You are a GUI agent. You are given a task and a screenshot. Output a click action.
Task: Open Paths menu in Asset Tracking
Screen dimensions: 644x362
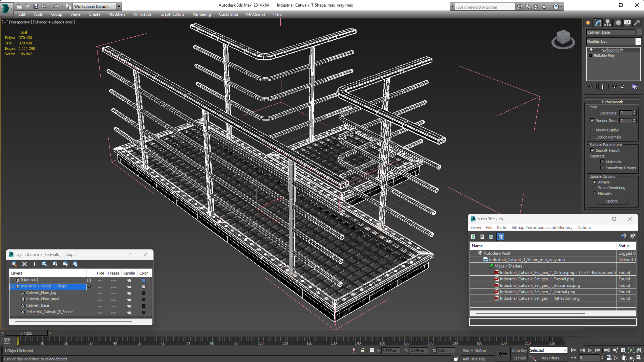[x=502, y=227]
